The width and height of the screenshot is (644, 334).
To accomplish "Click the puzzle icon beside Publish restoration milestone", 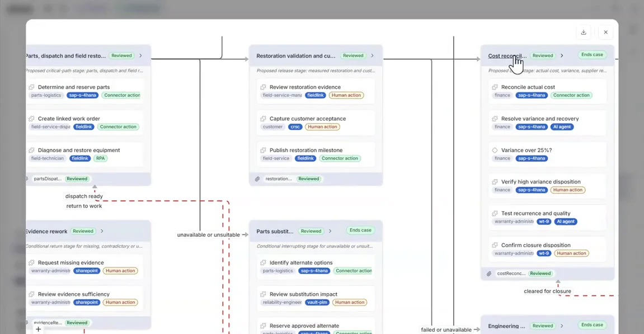I will pos(264,150).
